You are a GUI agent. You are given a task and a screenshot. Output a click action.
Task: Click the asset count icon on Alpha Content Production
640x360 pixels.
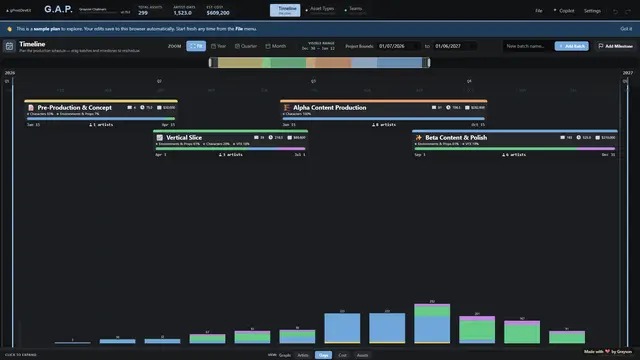pyautogui.click(x=433, y=108)
